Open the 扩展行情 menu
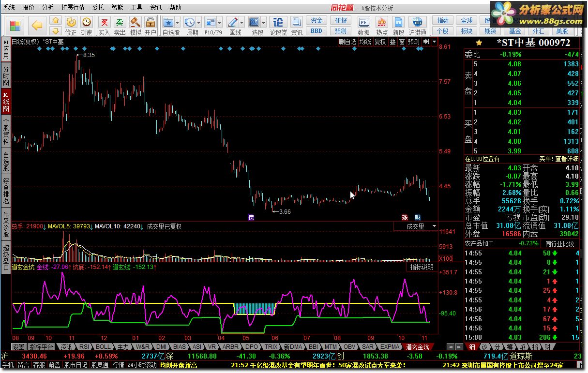 click(73, 7)
